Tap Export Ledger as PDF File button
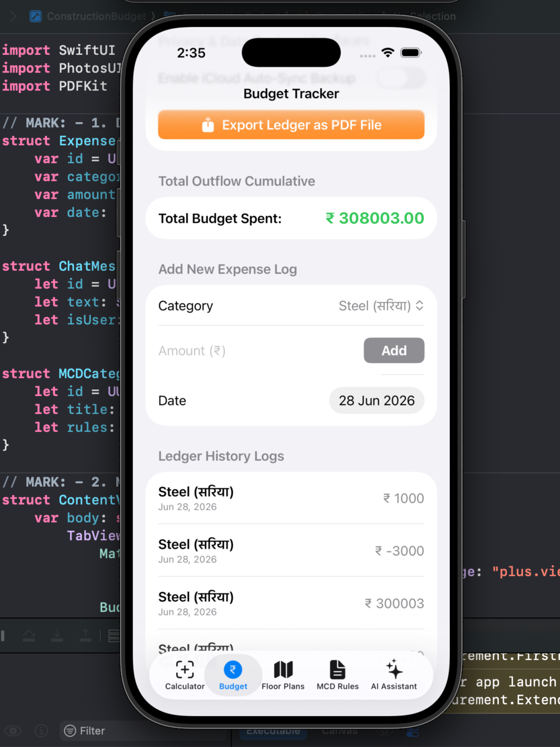This screenshot has width=560, height=747. [x=291, y=125]
